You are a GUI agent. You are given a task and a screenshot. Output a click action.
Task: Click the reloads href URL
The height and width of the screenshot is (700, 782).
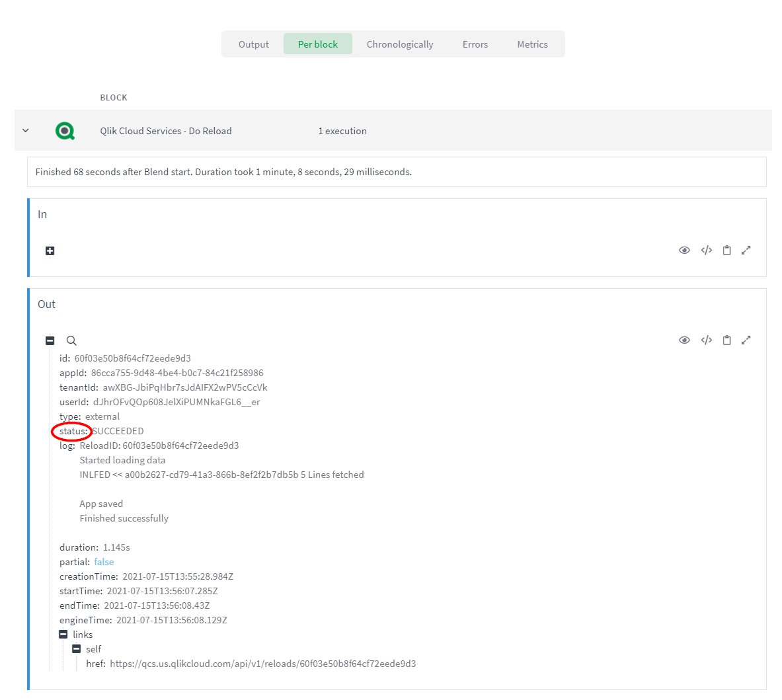tap(263, 664)
